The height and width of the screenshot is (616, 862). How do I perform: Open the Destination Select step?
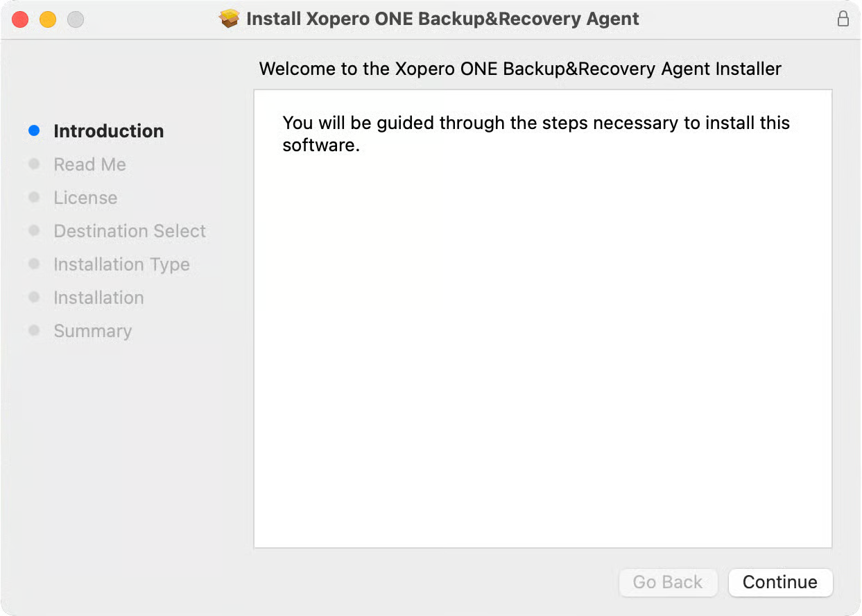[130, 231]
